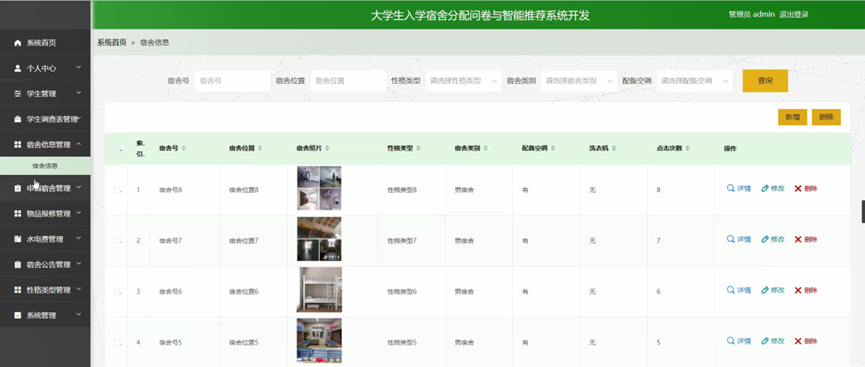865x367 pixels.
Task: Click the yellow 查询 button
Action: pos(765,81)
